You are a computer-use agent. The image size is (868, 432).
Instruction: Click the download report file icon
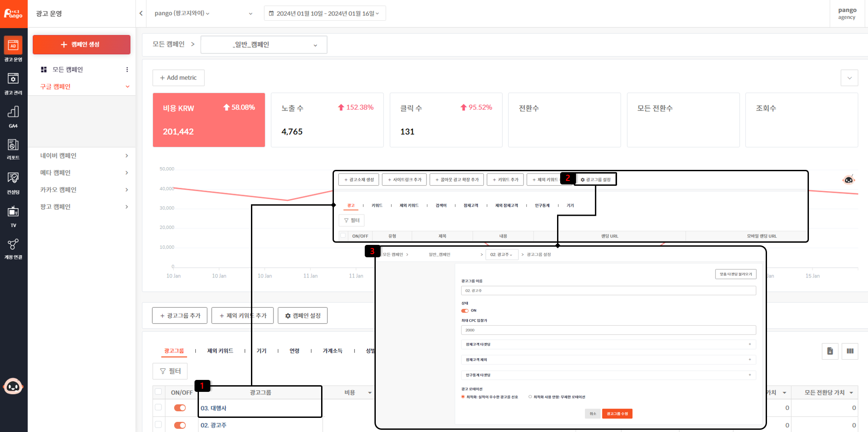coord(830,351)
